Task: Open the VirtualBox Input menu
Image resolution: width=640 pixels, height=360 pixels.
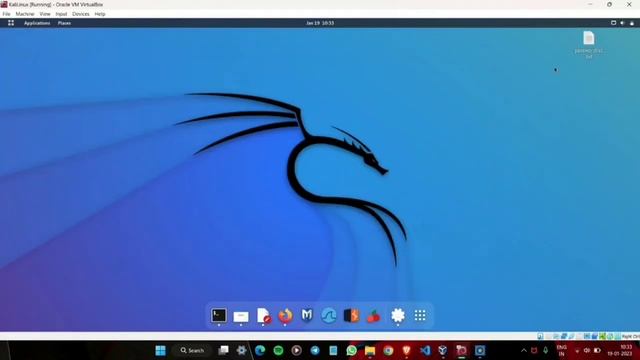Action: point(61,14)
